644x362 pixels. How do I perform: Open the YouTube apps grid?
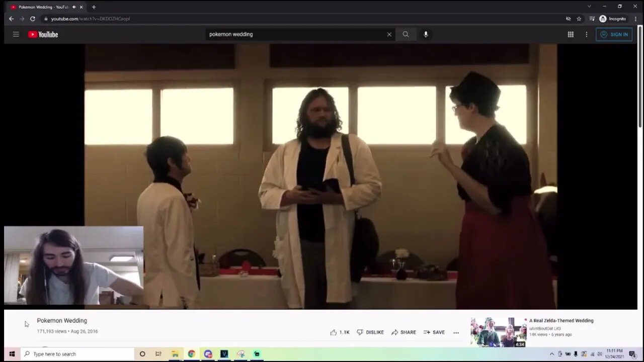tap(571, 34)
